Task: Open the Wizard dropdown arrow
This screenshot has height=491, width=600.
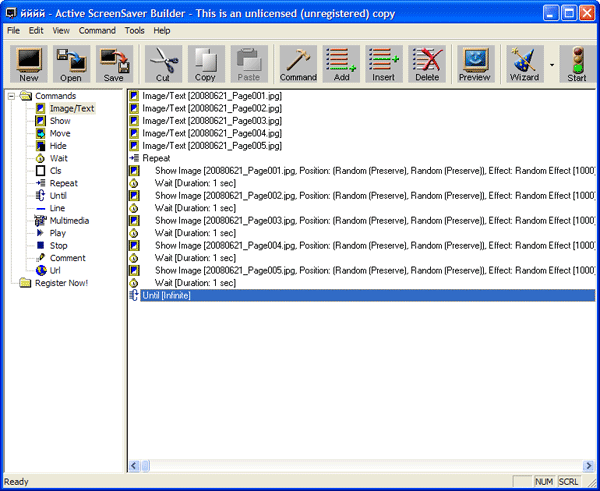Action: click(x=552, y=65)
